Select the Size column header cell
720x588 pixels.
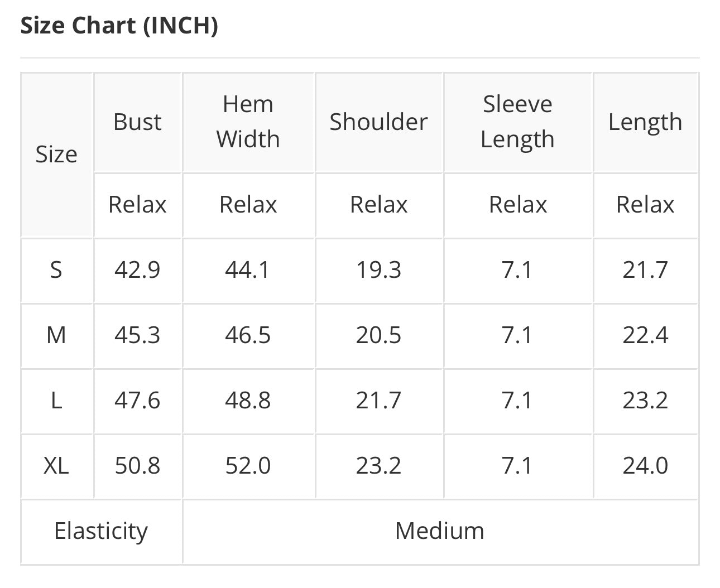(56, 155)
